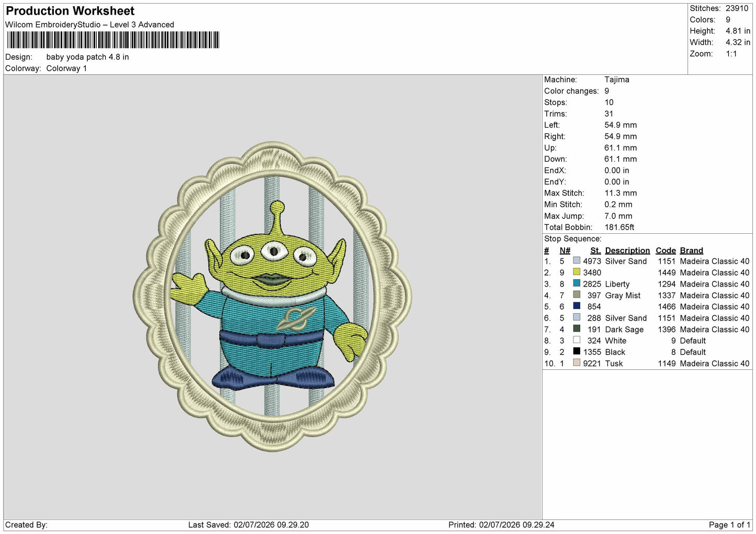This screenshot has height=534, width=756.
Task: Click the 'Liberty' description text
Action: (617, 285)
